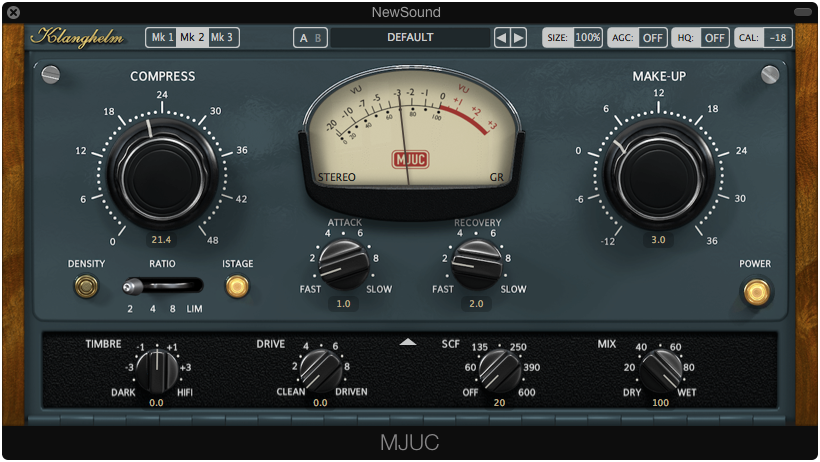Click the MAKE-UP value 3.0
The width and height of the screenshot is (820, 462).
coord(658,240)
